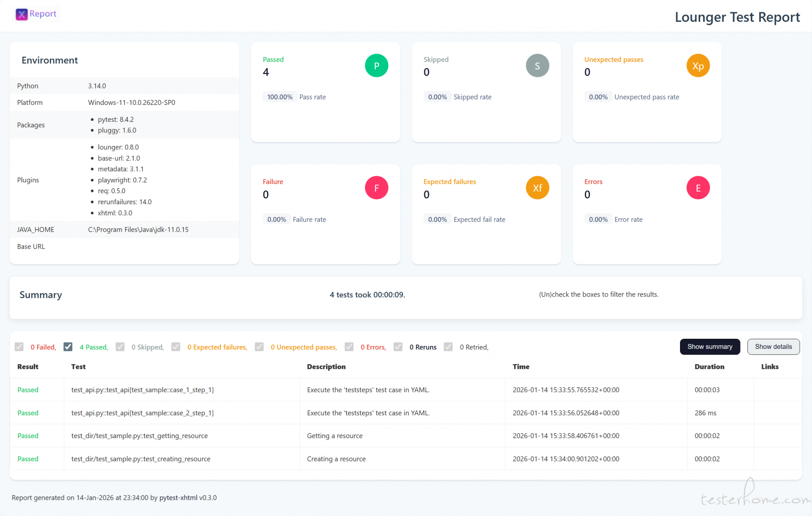812x516 pixels.
Task: Open the pytest-xhtml footer link
Action: (178, 498)
